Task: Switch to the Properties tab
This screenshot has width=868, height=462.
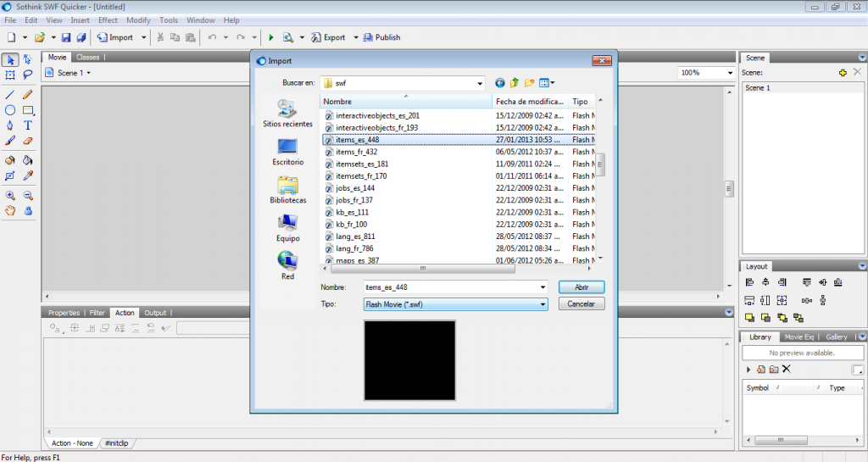Action: pos(64,313)
